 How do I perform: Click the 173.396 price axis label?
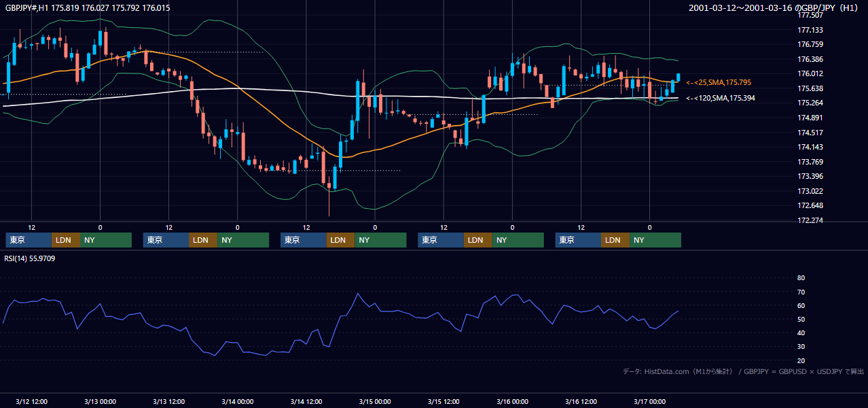[x=810, y=177]
